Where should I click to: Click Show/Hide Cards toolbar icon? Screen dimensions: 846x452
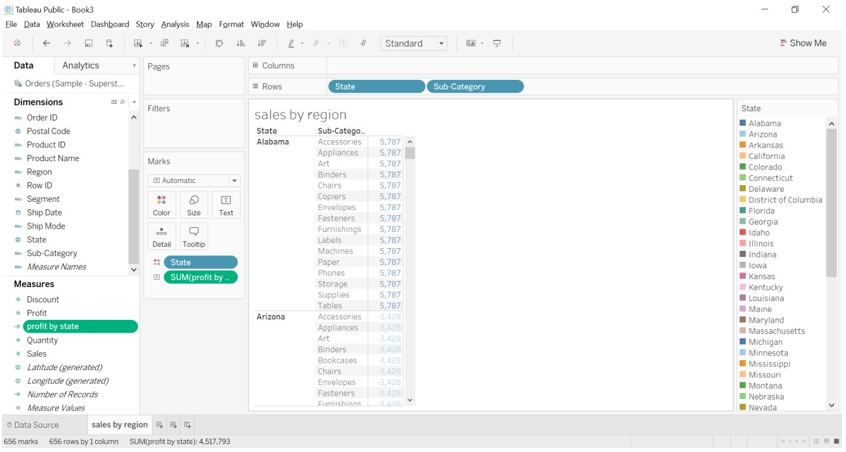point(471,43)
